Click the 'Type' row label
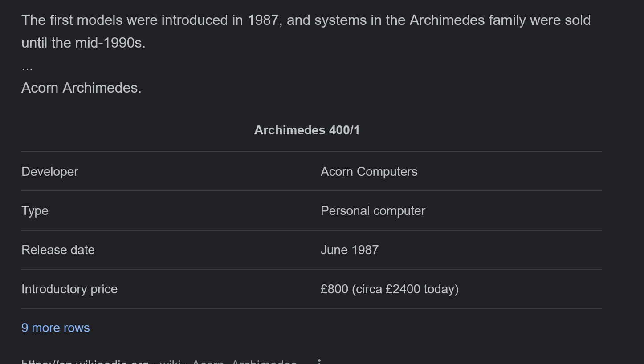 [x=35, y=211]
